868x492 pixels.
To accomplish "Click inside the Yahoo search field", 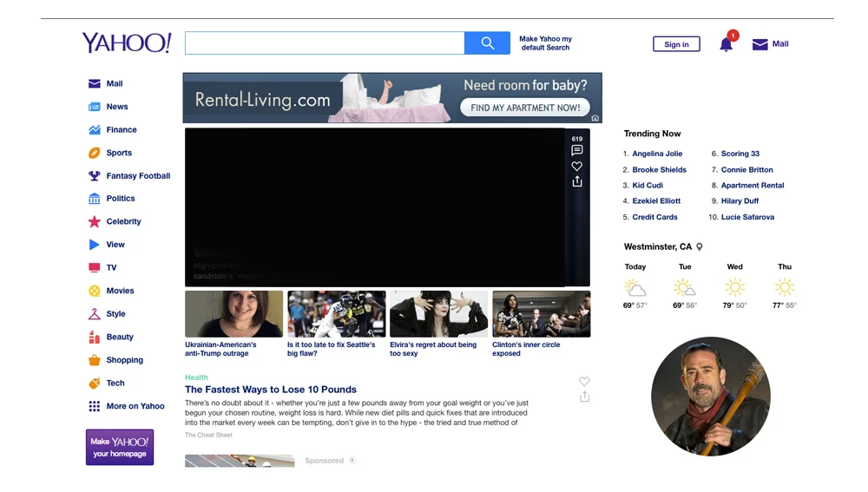I will [x=325, y=43].
